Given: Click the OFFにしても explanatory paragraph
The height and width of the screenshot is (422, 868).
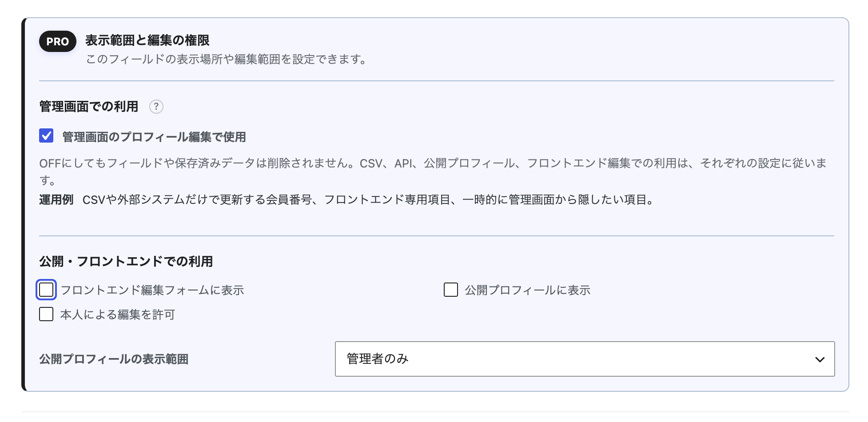Looking at the screenshot, I should coord(433,171).
